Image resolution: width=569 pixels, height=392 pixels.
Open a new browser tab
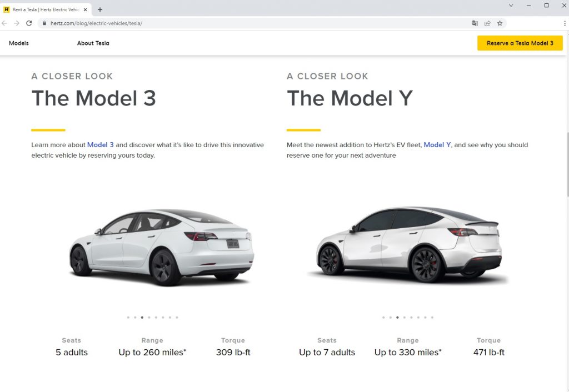click(100, 9)
